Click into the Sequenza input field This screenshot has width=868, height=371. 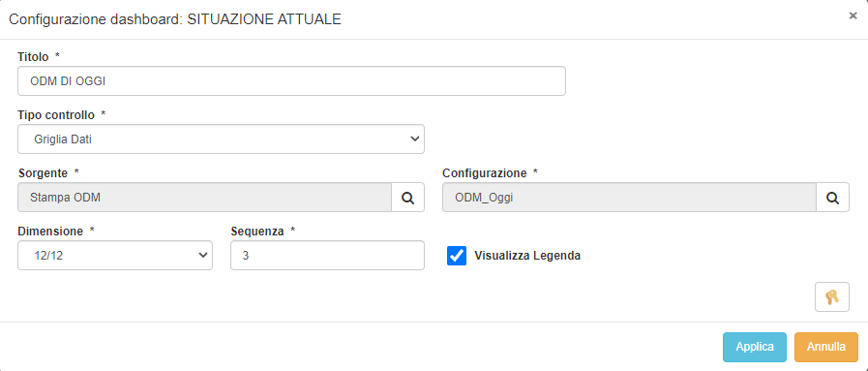[x=327, y=256]
